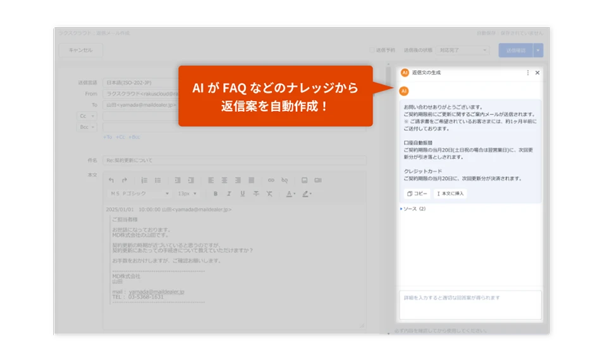The width and height of the screenshot is (607, 364).
Task: Click the AI panel's three-dot menu
Action: tap(528, 73)
